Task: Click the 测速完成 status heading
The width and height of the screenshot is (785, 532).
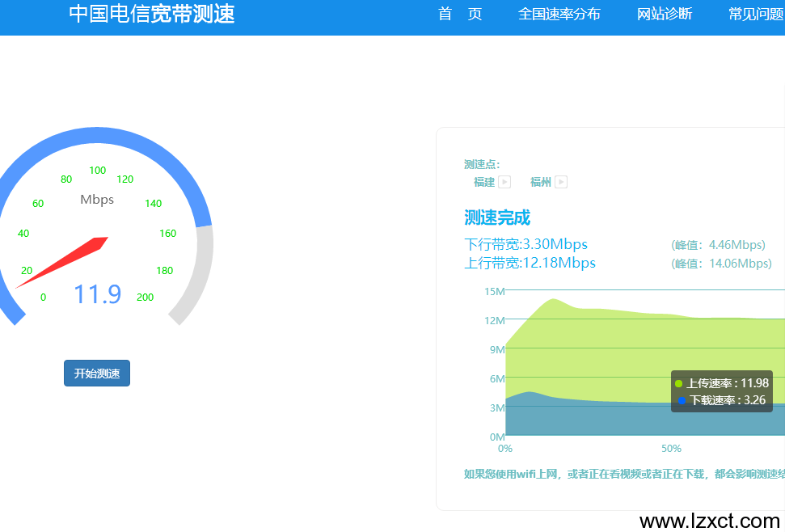Action: (497, 217)
